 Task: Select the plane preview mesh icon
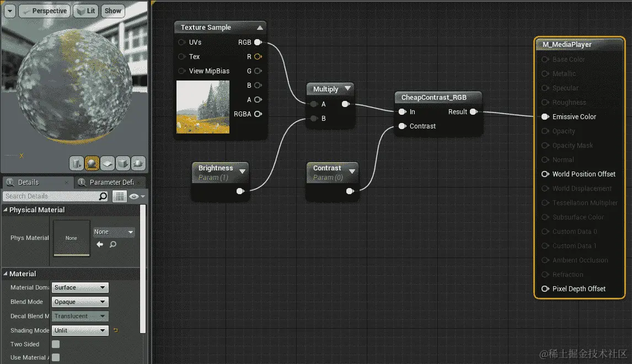click(x=107, y=163)
